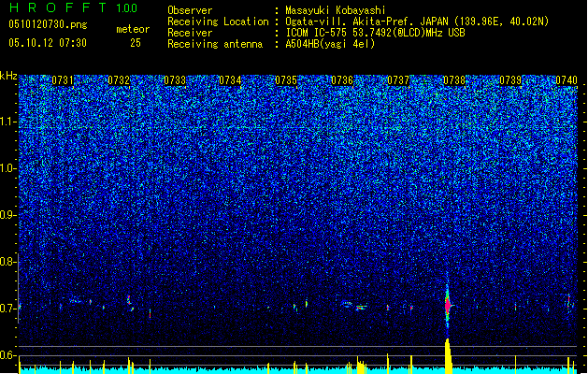Click the A504HB(yagi 4el) antenna text
This screenshot has height=374, width=588.
coord(330,44)
